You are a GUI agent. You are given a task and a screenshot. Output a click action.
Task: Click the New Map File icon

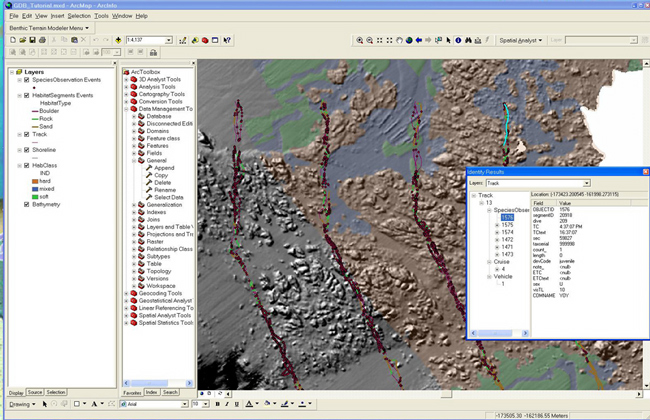(x=13, y=40)
